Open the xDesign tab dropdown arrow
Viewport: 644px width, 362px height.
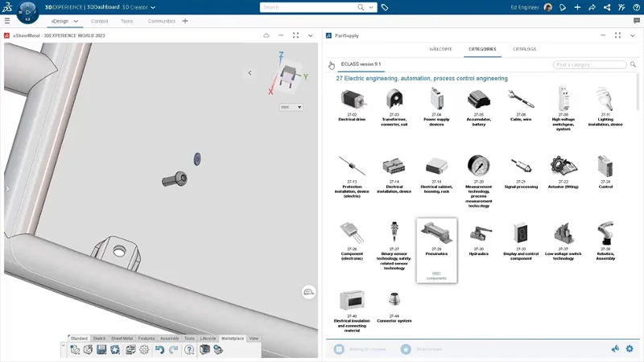(x=76, y=21)
